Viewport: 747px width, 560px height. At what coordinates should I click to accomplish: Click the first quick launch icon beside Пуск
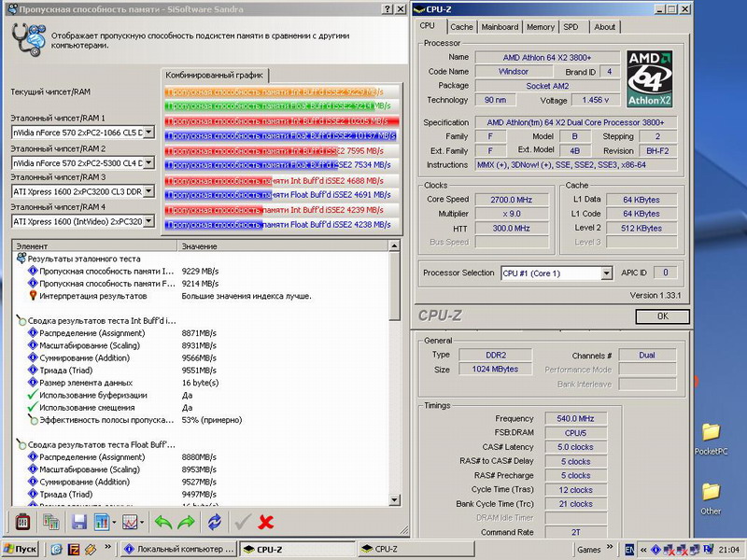57,549
